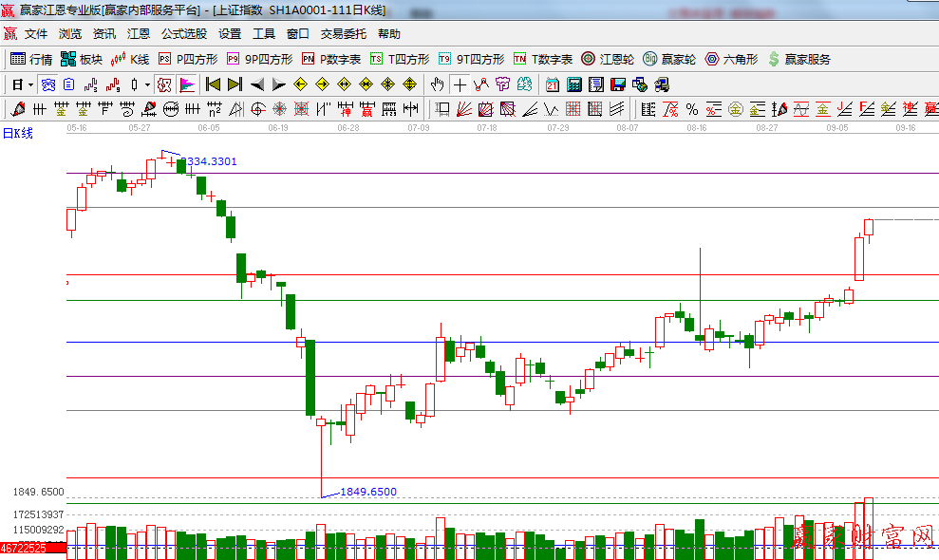
Task: Select the percent sign drawing tool
Action: coord(692,109)
